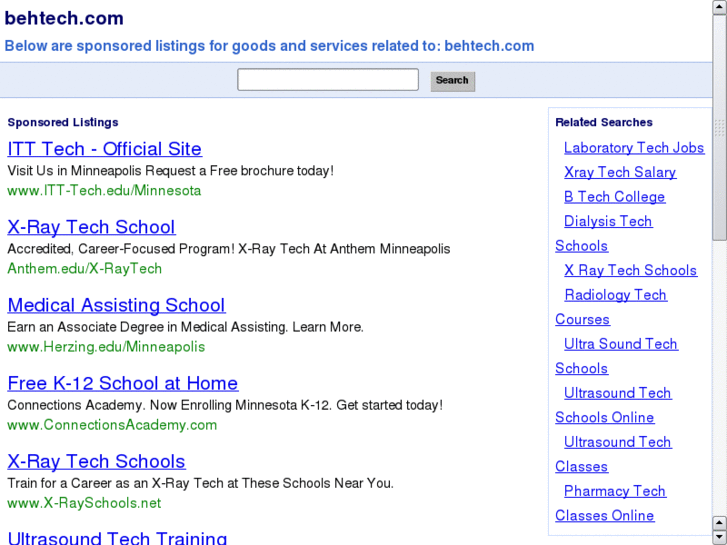Open www.ITT-Tech.edu/Minnesota URL

[x=104, y=191]
